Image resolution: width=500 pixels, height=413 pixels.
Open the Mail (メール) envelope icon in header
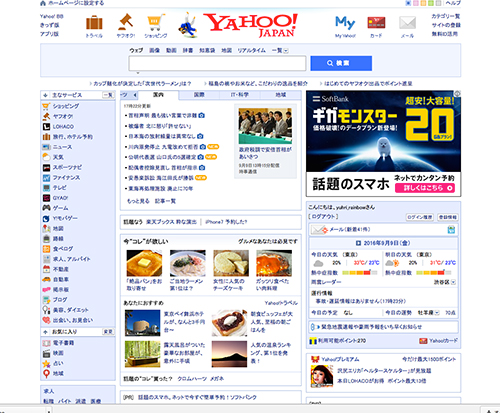407,23
